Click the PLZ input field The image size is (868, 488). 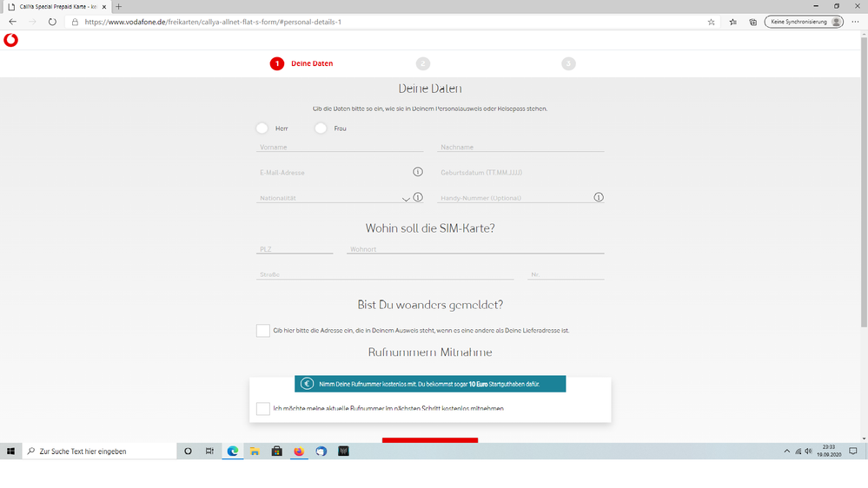point(295,248)
